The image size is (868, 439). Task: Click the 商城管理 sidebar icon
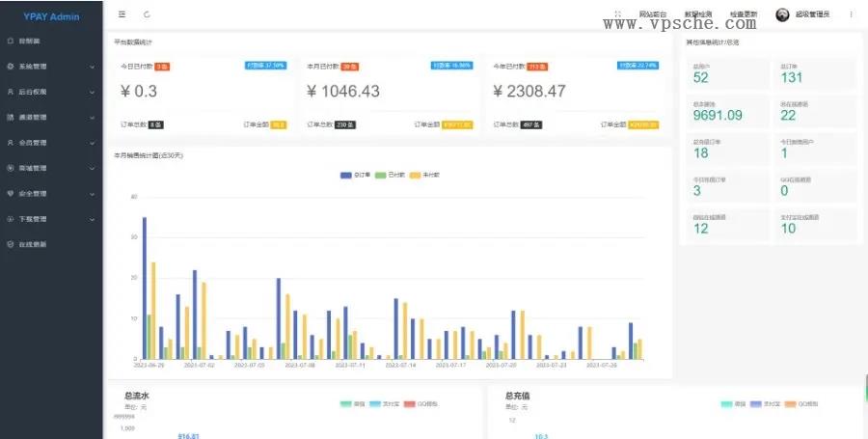click(10, 168)
